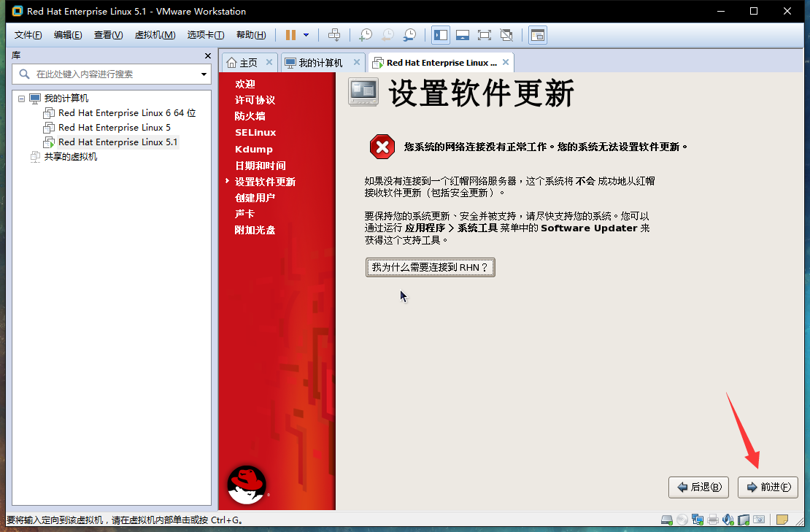Click 许可协议 in the setup sidebar
This screenshot has height=532, width=810.
[x=255, y=100]
